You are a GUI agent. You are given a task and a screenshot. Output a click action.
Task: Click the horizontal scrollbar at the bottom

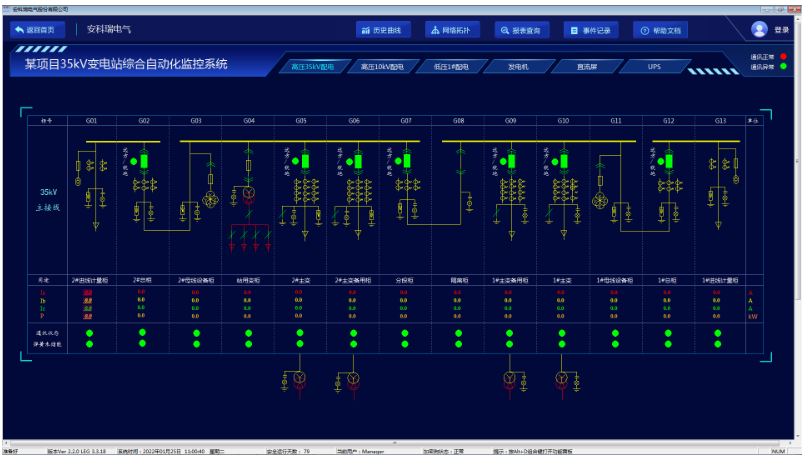[x=400, y=442]
